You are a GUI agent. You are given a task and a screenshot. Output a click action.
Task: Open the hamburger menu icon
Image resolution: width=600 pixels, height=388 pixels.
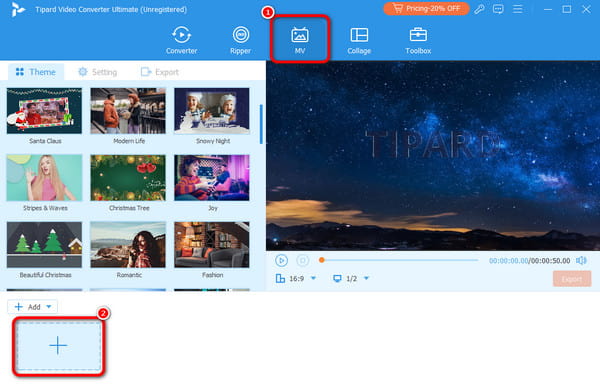(x=518, y=9)
